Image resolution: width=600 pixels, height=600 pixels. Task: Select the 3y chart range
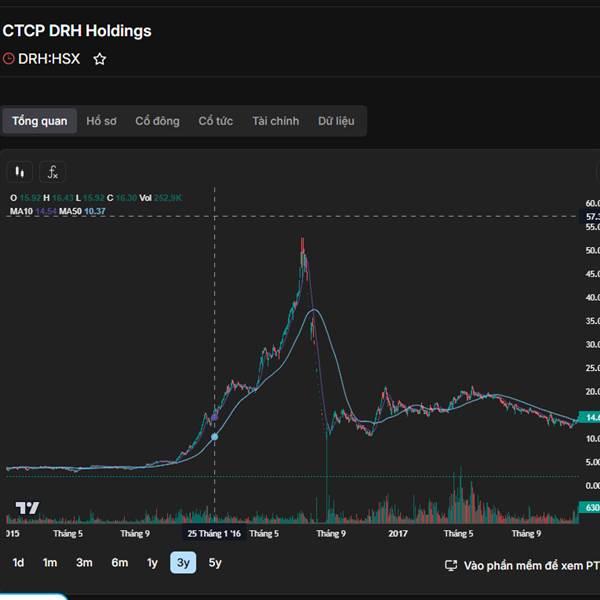pyautogui.click(x=183, y=562)
